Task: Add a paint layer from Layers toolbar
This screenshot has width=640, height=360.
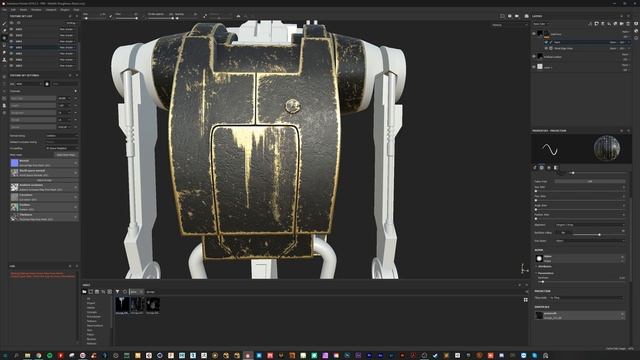Action: [603, 24]
